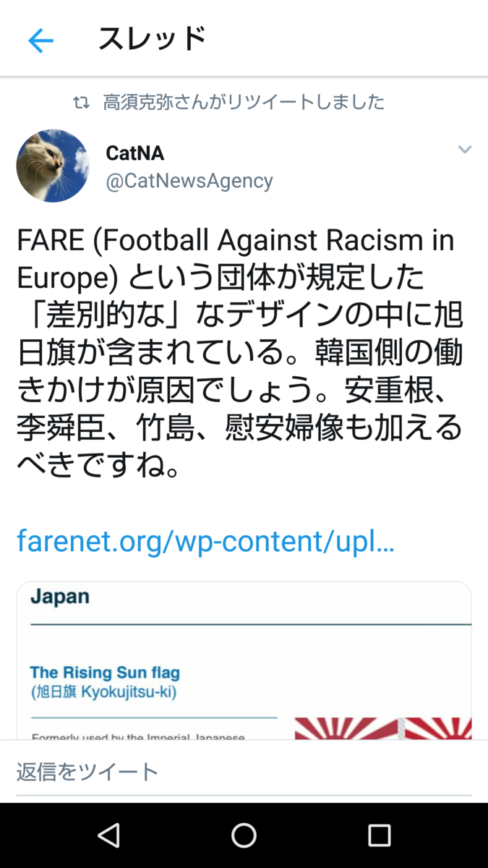Tap the right Rising Sun flag image
This screenshot has width=488, height=868.
coord(437,728)
